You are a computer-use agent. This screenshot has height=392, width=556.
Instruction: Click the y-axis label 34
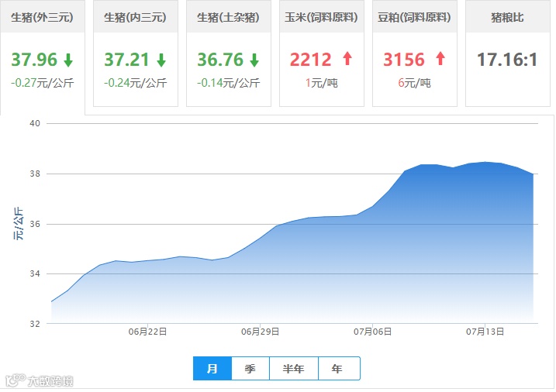35,273
